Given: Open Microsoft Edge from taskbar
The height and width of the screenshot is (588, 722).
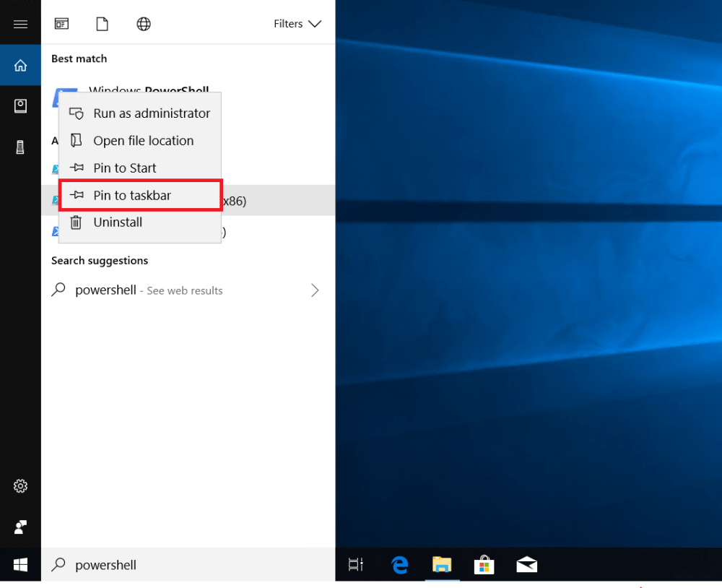Looking at the screenshot, I should [400, 565].
